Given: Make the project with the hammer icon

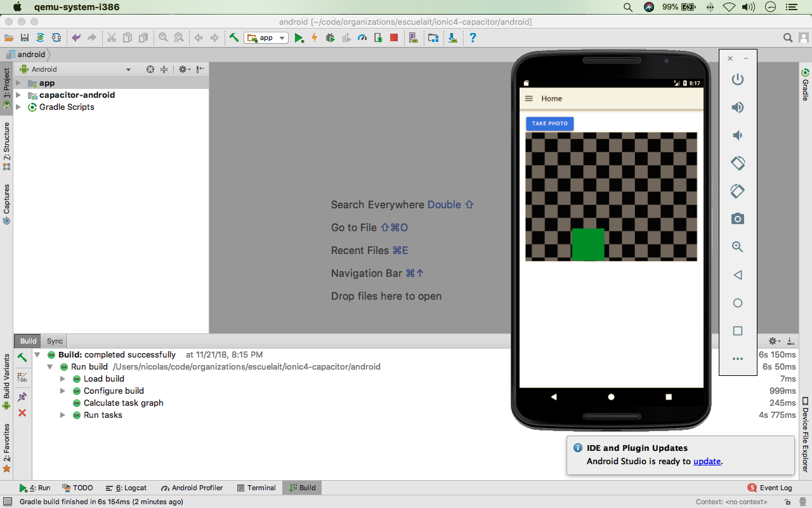Looking at the screenshot, I should [233, 37].
